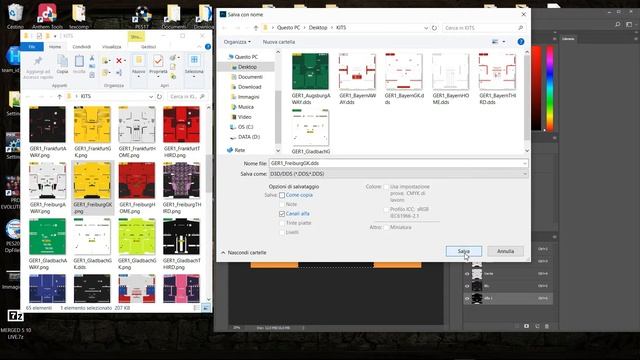
Task: Click the Annulla button in save dialog
Action: pos(505,251)
